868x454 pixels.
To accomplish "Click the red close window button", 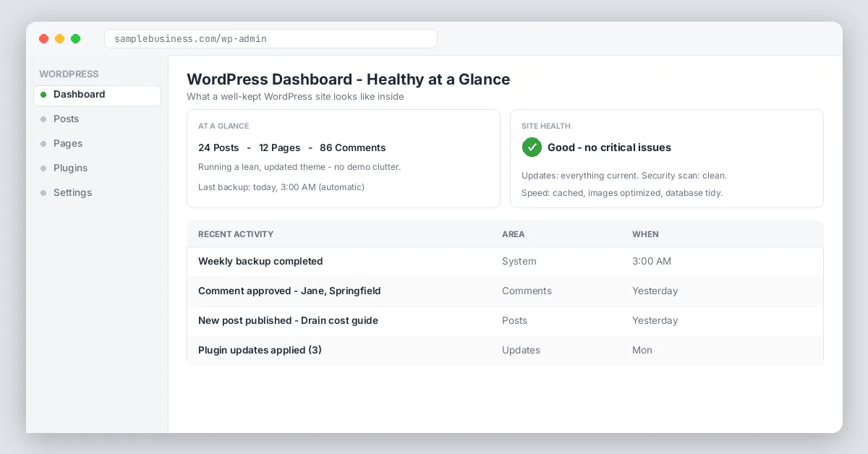I will coord(44,39).
